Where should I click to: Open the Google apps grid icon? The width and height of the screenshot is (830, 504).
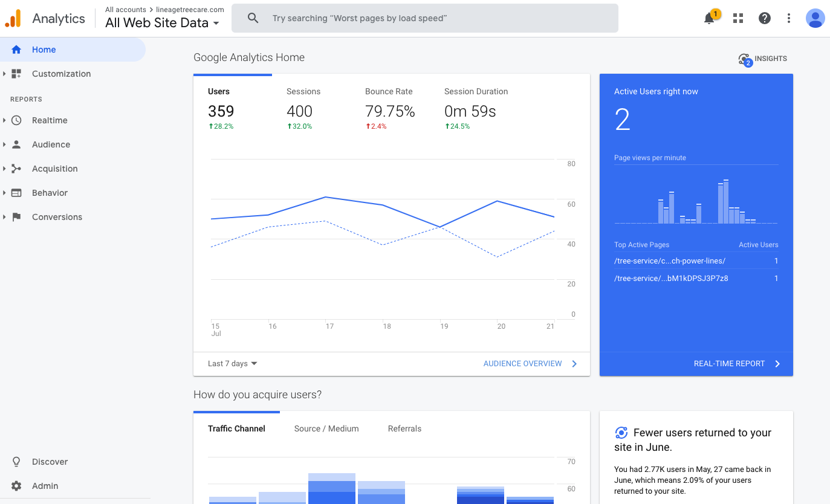(x=738, y=18)
